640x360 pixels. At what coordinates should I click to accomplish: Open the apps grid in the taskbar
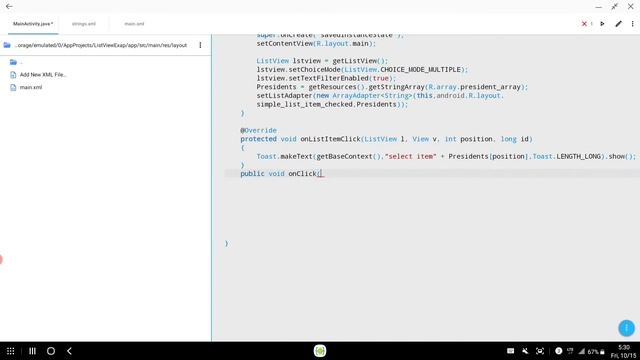click(x=11, y=351)
